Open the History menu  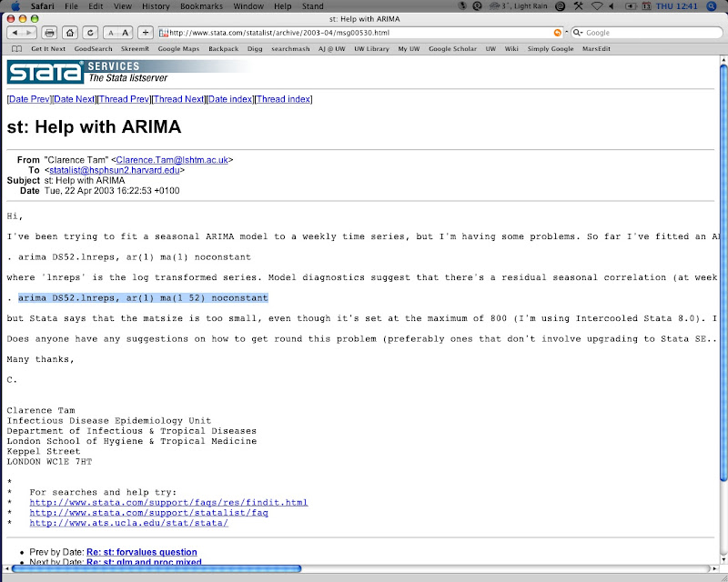pyautogui.click(x=155, y=5)
